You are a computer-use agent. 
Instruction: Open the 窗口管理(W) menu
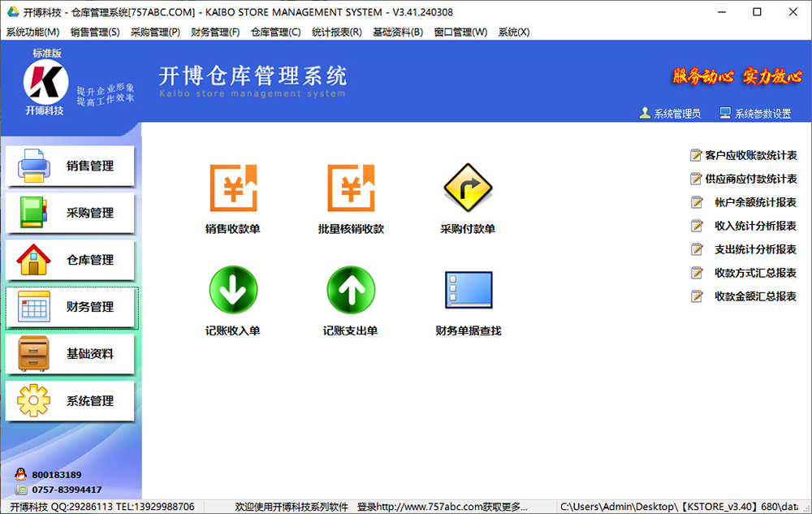pos(461,32)
